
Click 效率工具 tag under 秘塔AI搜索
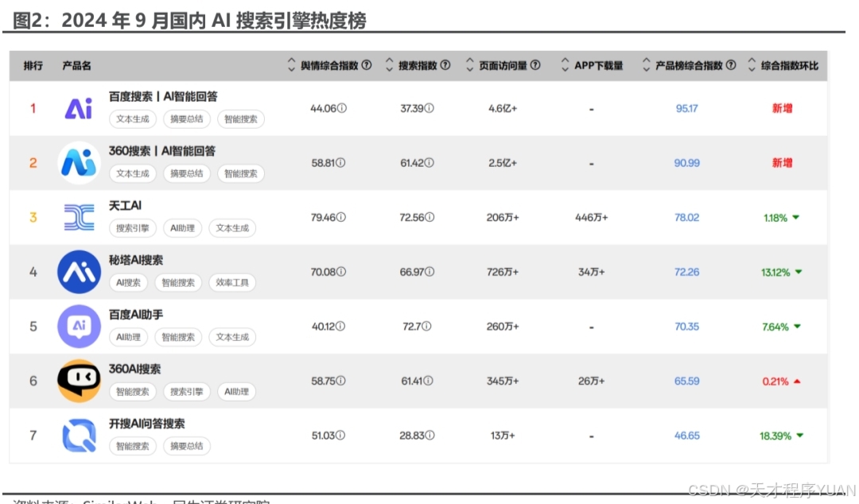(232, 283)
